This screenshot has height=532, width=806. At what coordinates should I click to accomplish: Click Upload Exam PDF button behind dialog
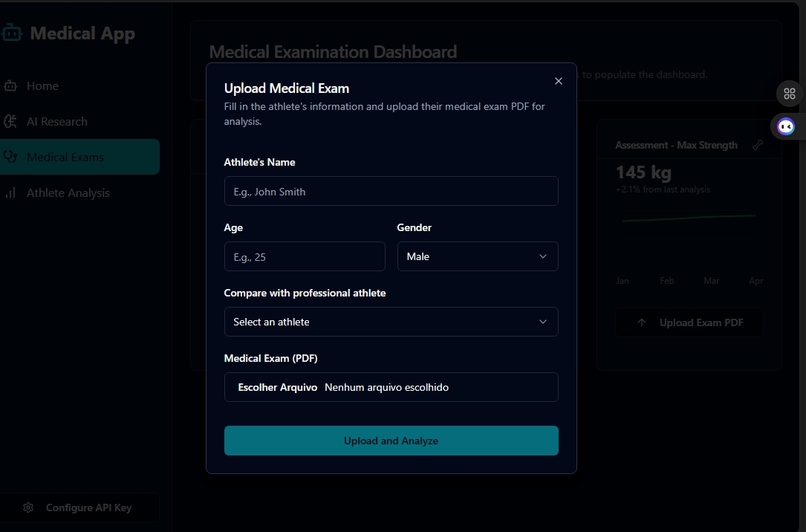tap(689, 323)
